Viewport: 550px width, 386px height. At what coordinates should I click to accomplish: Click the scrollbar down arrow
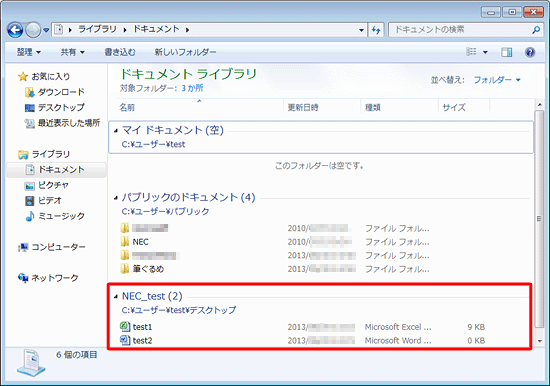click(539, 341)
